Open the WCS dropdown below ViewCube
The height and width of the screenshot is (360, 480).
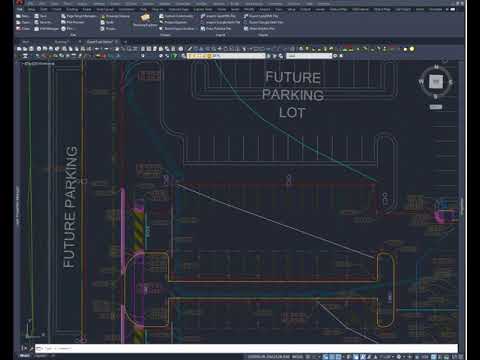click(436, 107)
